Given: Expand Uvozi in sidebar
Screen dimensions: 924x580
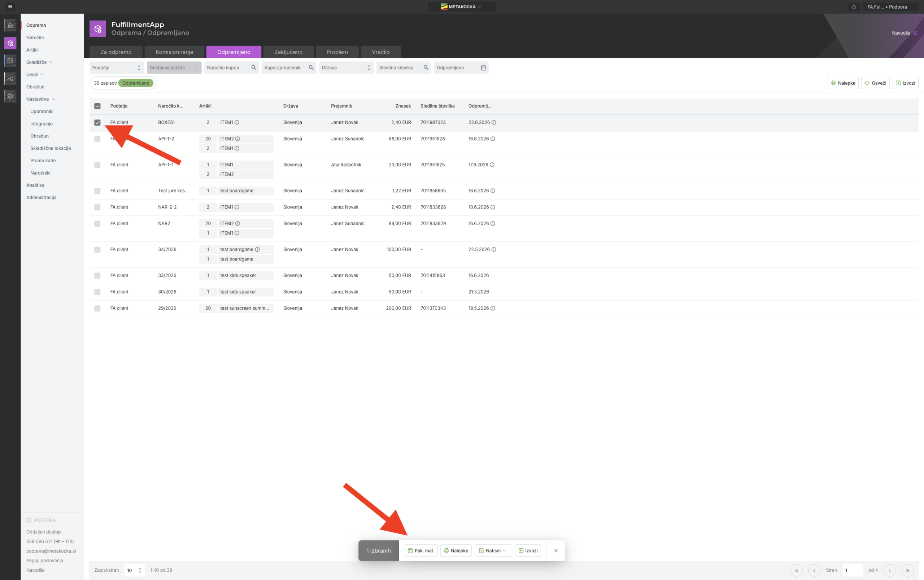Looking at the screenshot, I should [35, 74].
